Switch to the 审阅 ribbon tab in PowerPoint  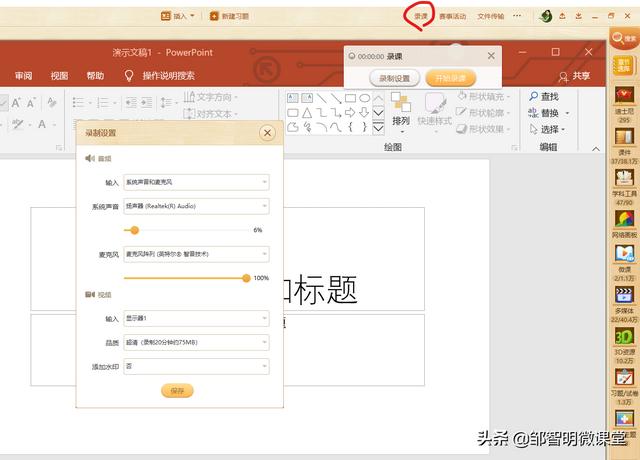(23, 76)
